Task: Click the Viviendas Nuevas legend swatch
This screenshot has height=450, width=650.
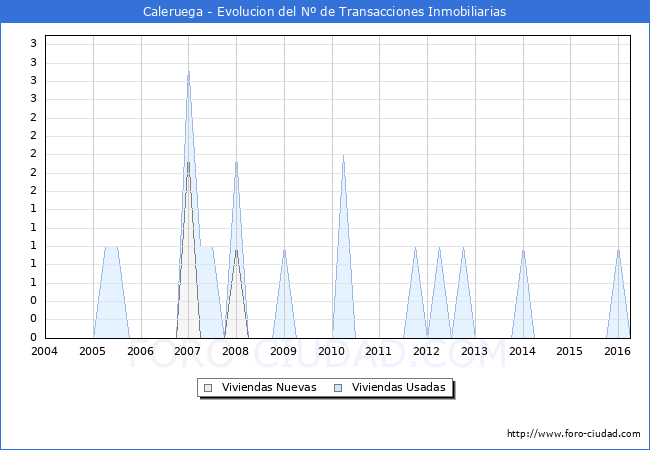Action: pyautogui.click(x=208, y=388)
